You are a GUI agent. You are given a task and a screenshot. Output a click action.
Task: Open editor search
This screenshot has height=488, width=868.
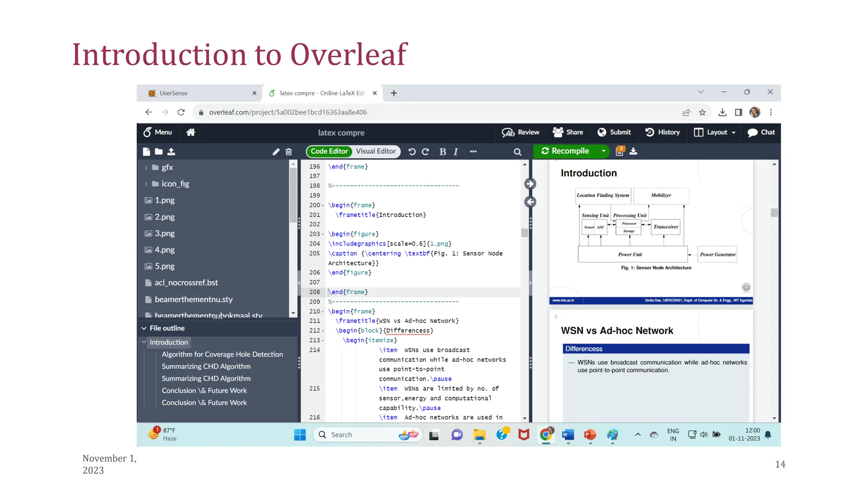tap(517, 152)
